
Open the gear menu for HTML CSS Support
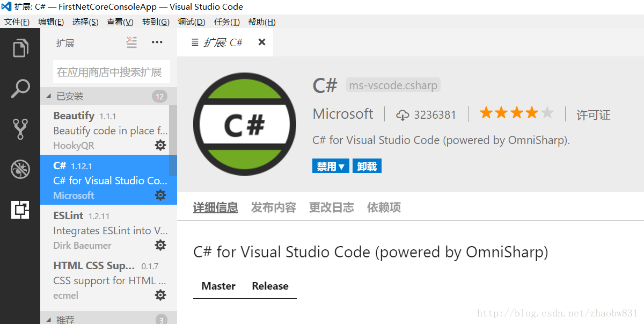pos(160,295)
